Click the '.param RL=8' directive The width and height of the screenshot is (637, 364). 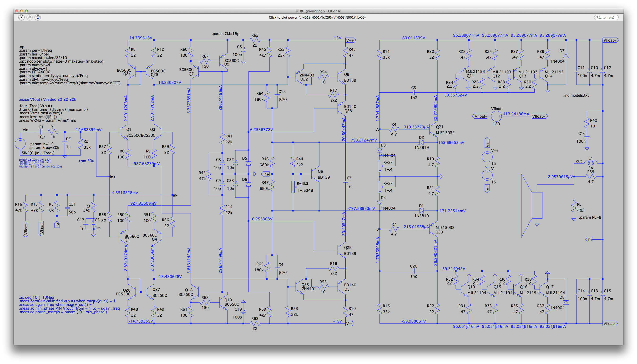(x=590, y=217)
